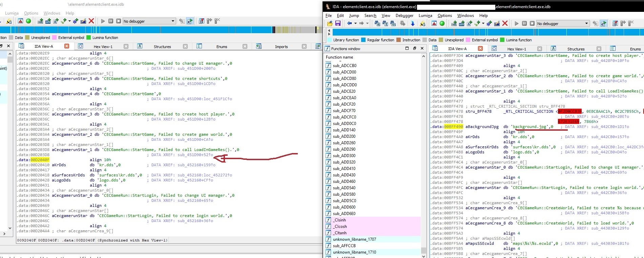Click 'External symbol' pink legend swatch, right window
The height and width of the screenshot is (258, 644).
[468, 40]
